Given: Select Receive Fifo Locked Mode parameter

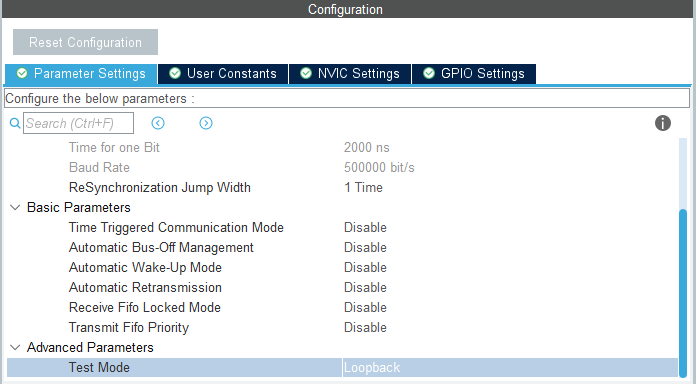Looking at the screenshot, I should (145, 307).
